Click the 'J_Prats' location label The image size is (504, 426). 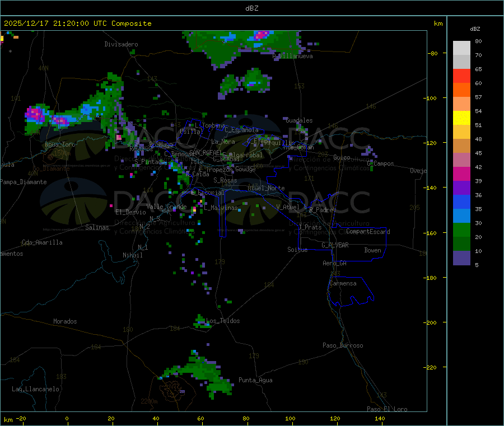pyautogui.click(x=310, y=227)
